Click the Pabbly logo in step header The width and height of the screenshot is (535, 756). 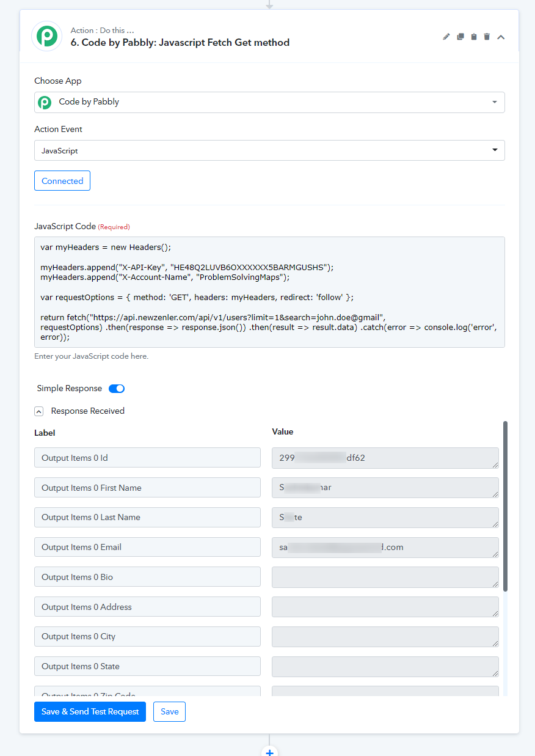[47, 37]
